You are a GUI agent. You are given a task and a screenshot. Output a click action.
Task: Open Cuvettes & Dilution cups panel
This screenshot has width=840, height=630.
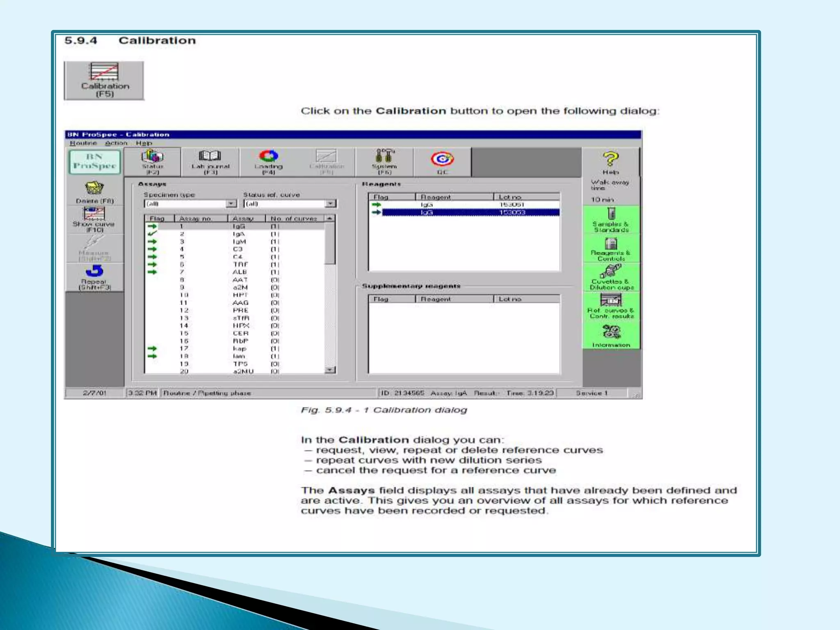click(611, 278)
